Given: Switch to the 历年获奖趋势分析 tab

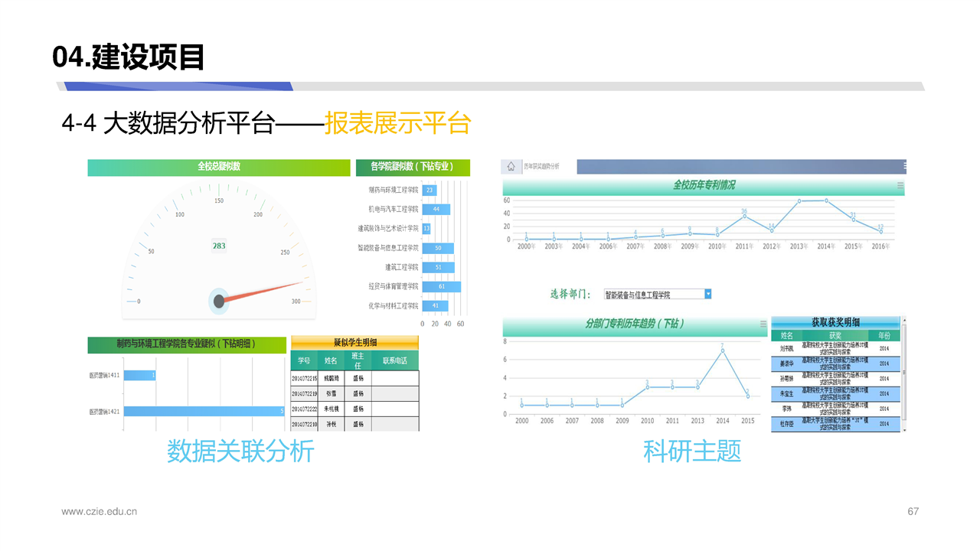Looking at the screenshot, I should point(541,166).
